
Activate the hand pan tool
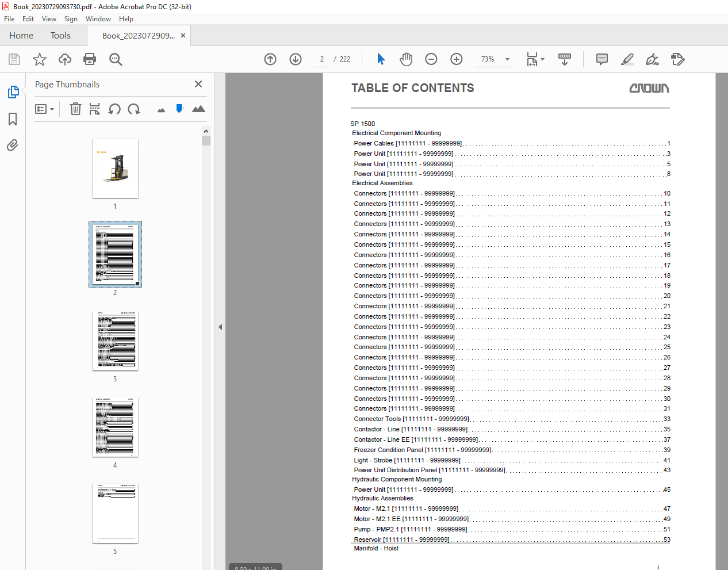click(x=406, y=59)
